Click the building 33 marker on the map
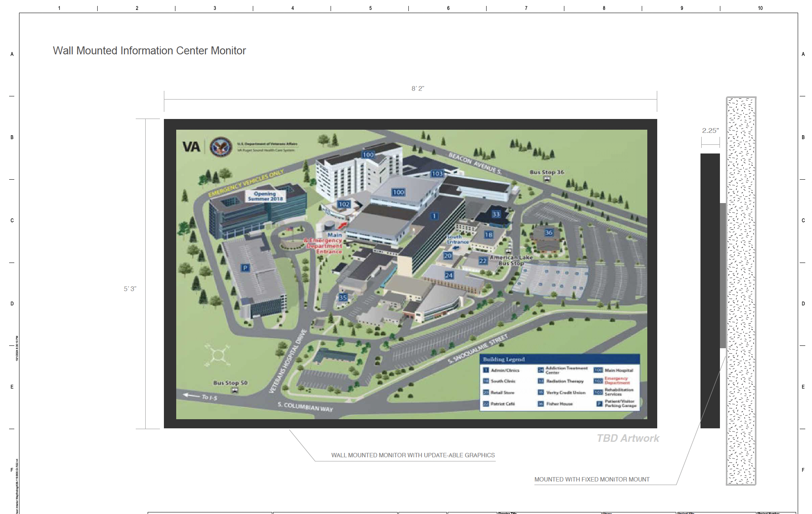Screen dimensions: 812x514 coord(496,214)
